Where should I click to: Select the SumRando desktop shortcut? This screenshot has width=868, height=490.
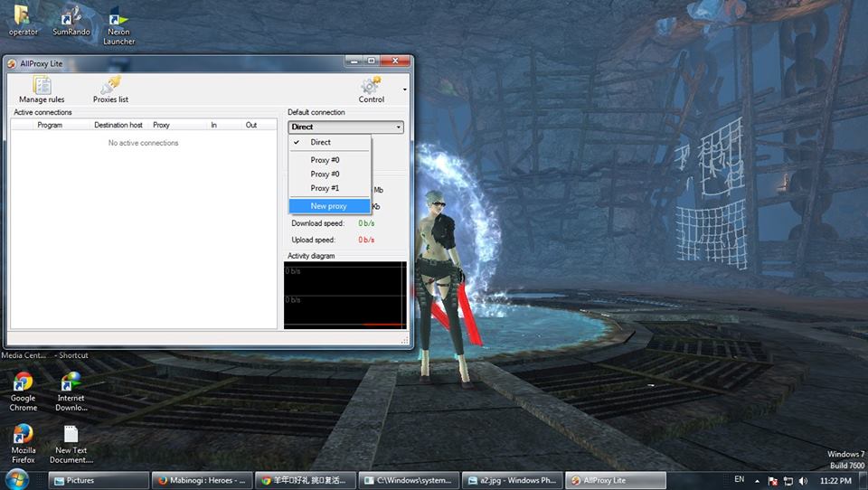[71, 21]
